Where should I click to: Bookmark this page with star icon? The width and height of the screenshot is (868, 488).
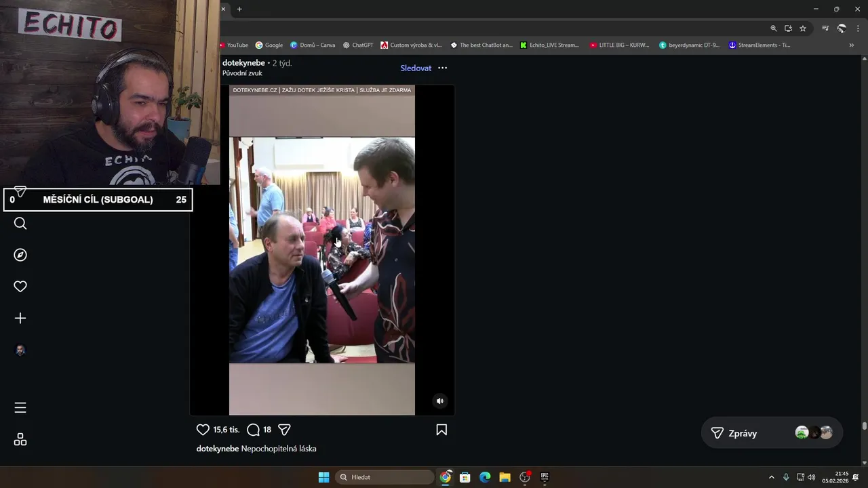click(x=803, y=28)
